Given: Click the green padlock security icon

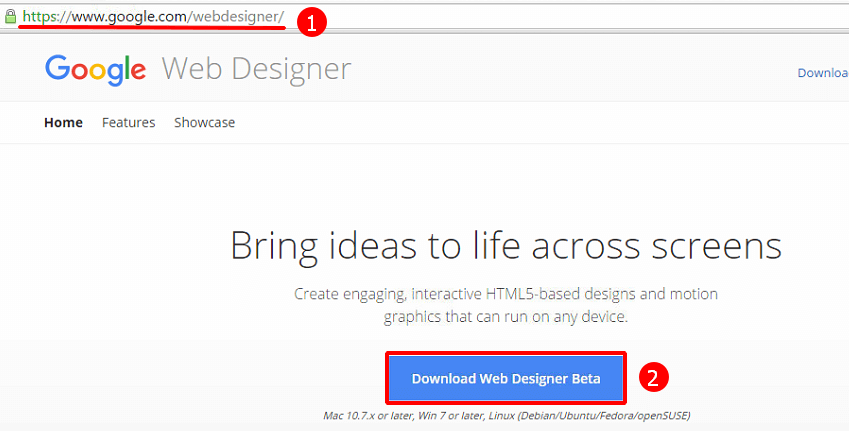Looking at the screenshot, I should (10, 17).
